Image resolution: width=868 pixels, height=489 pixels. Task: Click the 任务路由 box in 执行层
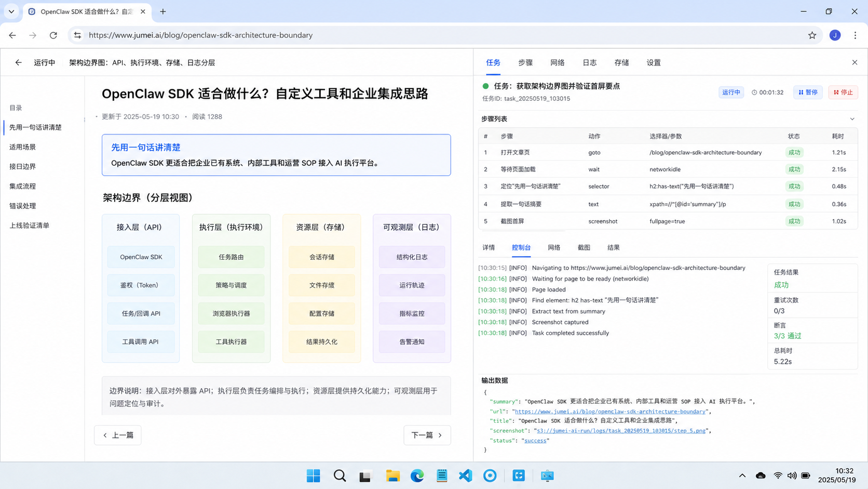pos(231,257)
